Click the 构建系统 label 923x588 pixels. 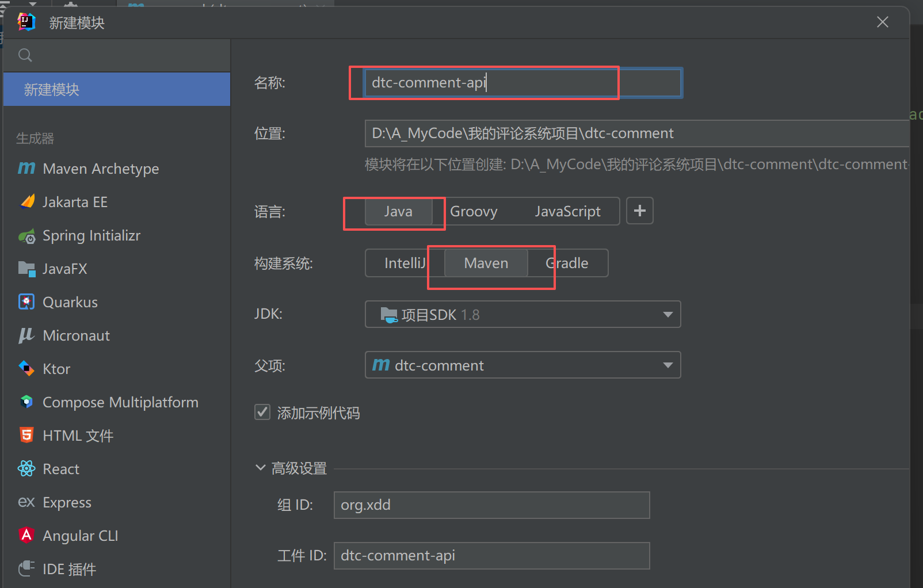coord(283,264)
